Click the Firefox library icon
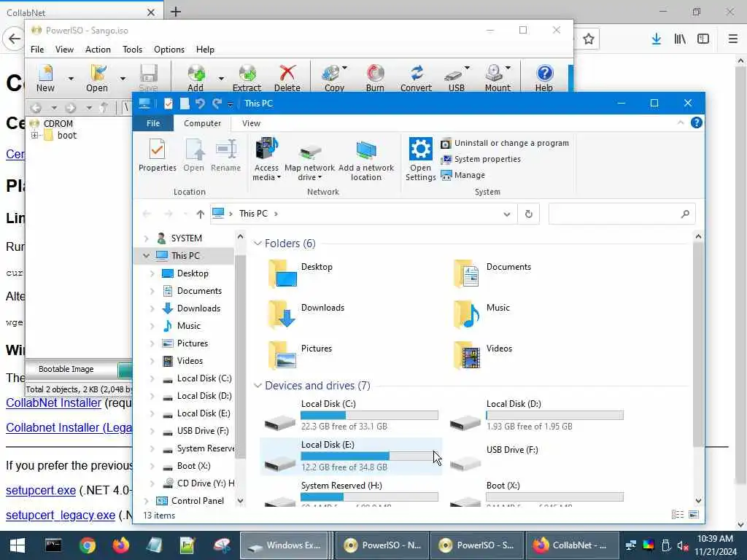 point(680,39)
